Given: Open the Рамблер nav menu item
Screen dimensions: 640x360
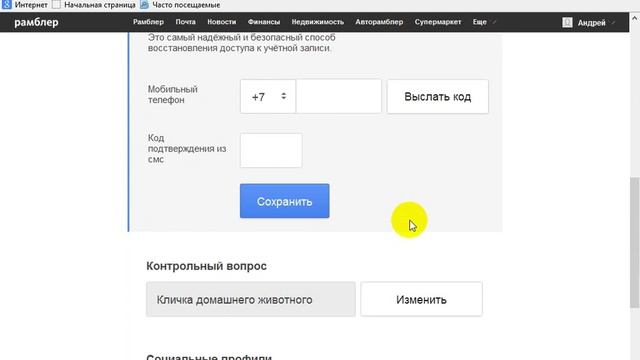Looking at the screenshot, I should (148, 22).
